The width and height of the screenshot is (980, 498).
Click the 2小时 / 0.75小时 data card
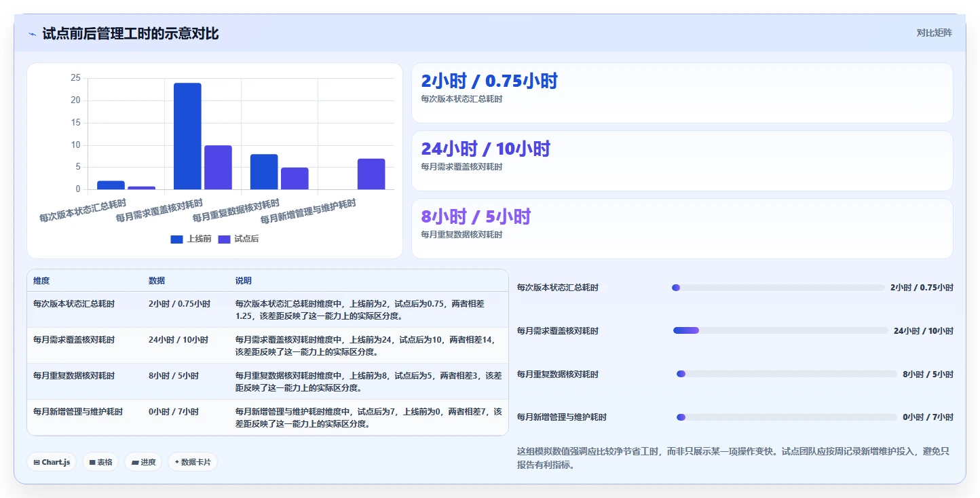click(682, 93)
